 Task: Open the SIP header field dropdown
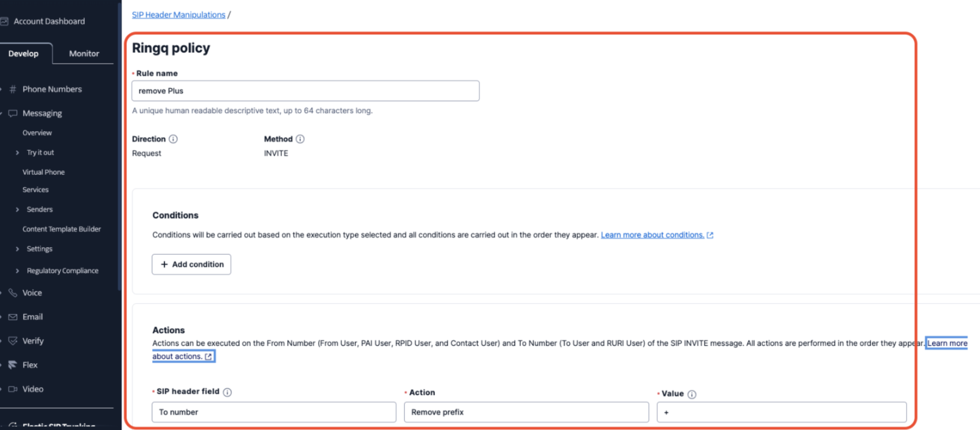pos(274,412)
